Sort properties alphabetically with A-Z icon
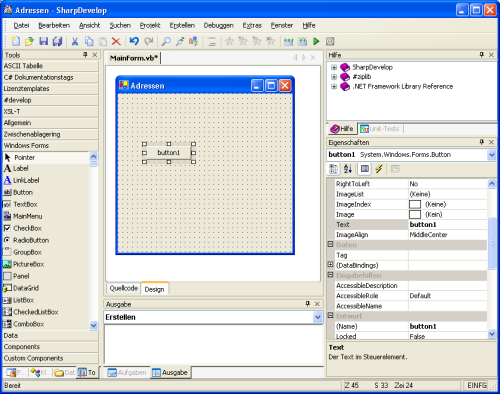500x394 pixels. 348,169
